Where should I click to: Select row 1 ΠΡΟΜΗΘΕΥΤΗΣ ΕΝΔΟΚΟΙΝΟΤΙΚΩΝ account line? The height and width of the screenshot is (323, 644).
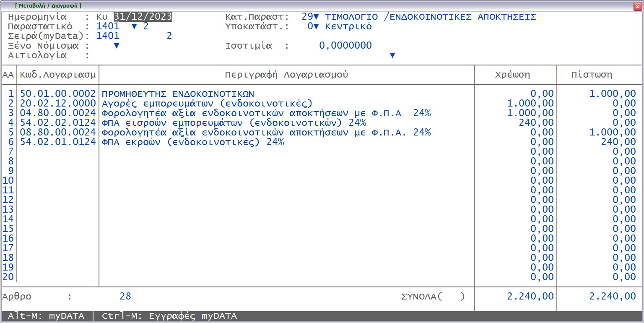point(176,94)
